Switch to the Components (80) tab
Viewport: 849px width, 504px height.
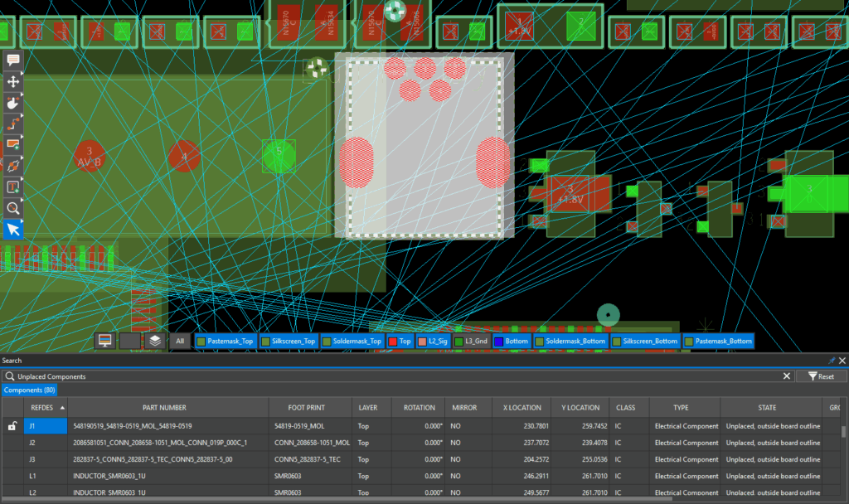pos(29,390)
